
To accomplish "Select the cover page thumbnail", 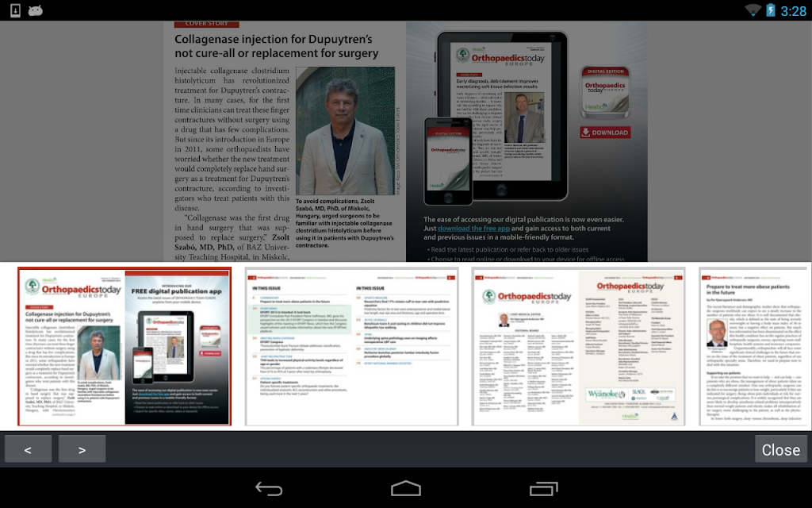I will 124,346.
